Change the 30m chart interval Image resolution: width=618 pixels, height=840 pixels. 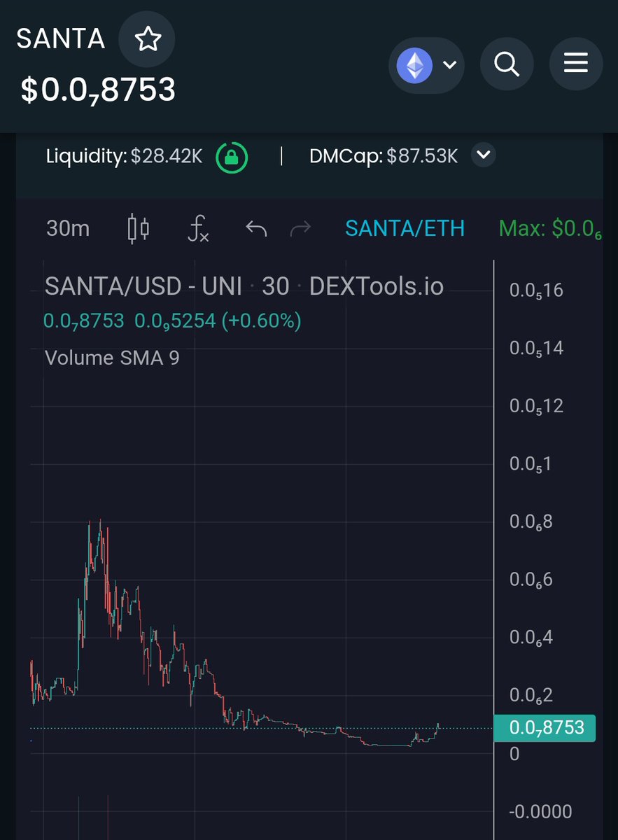pyautogui.click(x=68, y=228)
